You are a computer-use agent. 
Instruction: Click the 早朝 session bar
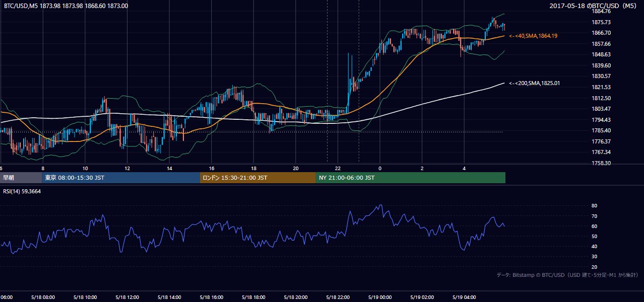(20, 178)
